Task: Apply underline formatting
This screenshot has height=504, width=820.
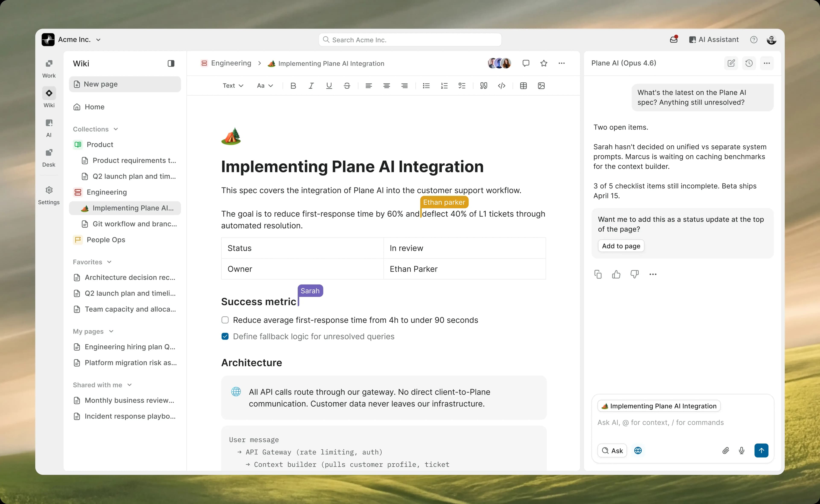Action: point(329,86)
